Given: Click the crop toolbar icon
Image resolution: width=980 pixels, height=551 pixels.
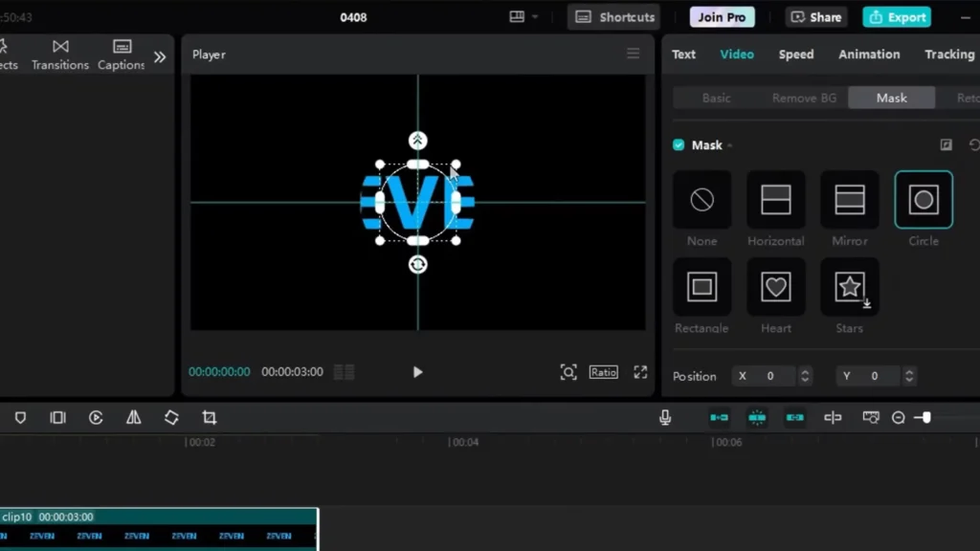Looking at the screenshot, I should point(210,417).
